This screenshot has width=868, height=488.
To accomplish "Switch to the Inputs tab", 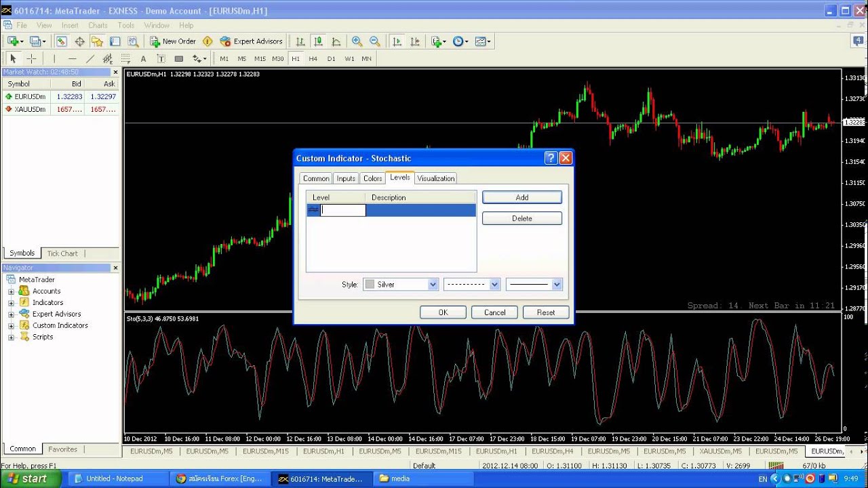I will [346, 178].
